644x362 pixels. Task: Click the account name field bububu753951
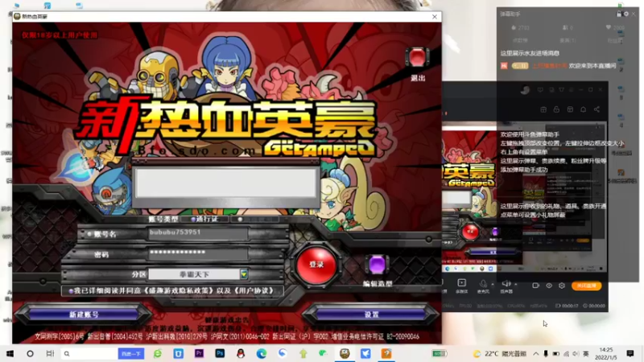tap(198, 232)
